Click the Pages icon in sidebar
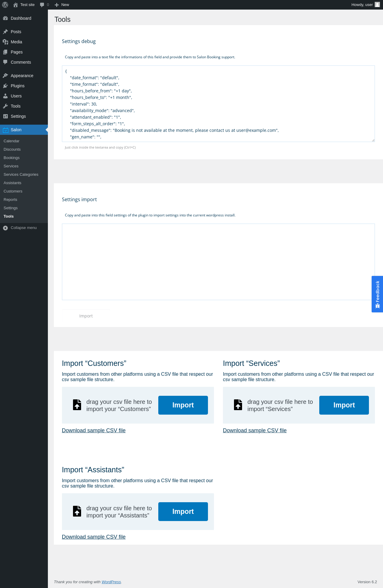Viewport: 383px width, 588px height. tap(5, 52)
